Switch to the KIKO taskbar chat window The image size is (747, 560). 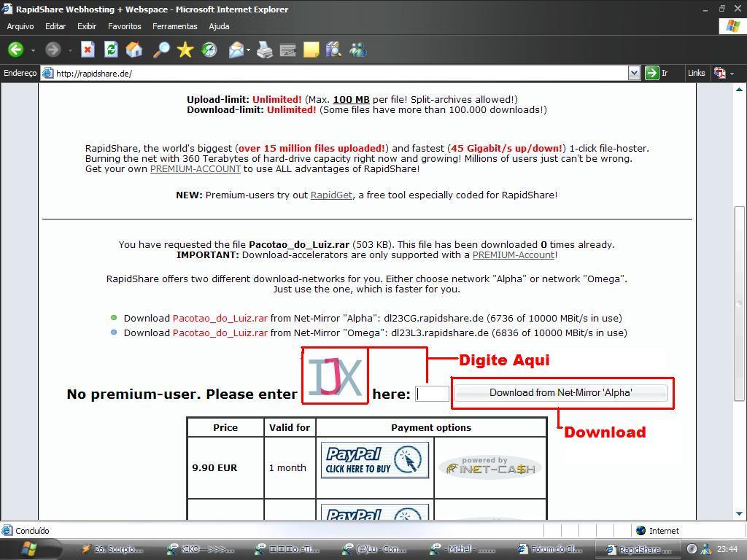tap(201, 549)
